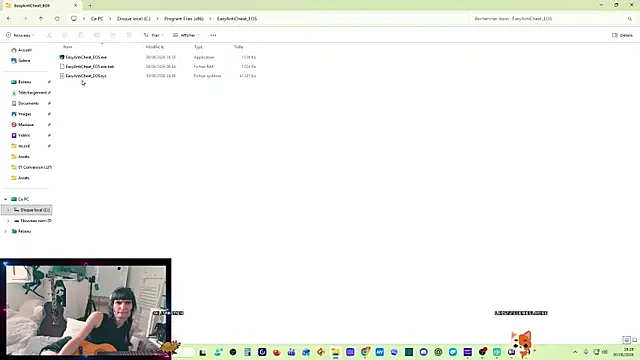This screenshot has height=360, width=640.
Task: Click the microphone tray icon
Action: coord(586,352)
